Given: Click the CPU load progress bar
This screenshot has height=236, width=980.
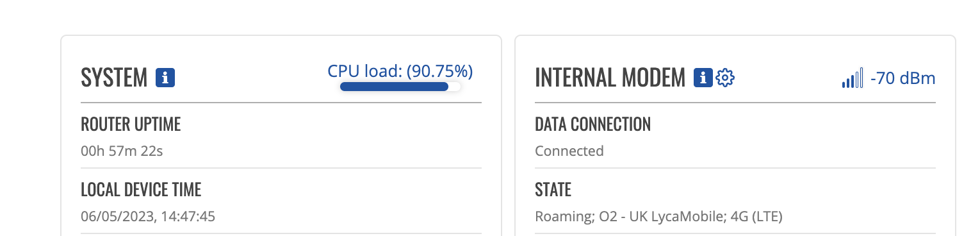Looking at the screenshot, I should click(x=400, y=87).
